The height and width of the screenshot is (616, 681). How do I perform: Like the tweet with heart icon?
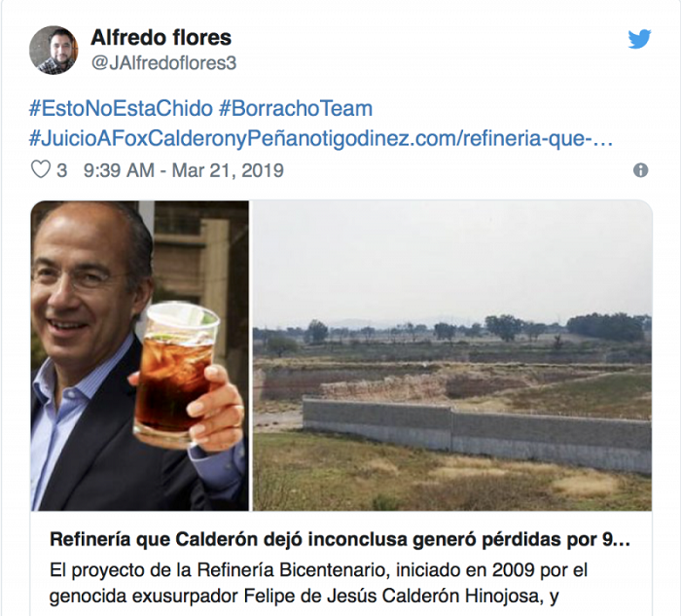tap(41, 169)
